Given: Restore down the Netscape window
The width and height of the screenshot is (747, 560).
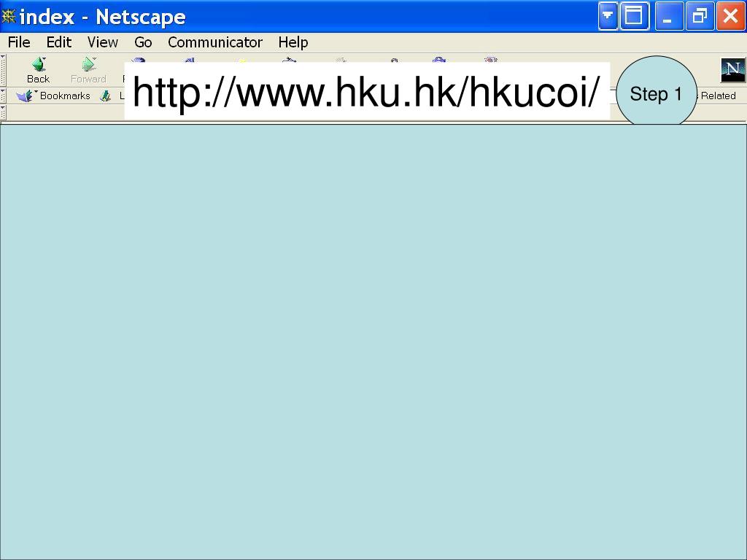Looking at the screenshot, I should [x=700, y=16].
